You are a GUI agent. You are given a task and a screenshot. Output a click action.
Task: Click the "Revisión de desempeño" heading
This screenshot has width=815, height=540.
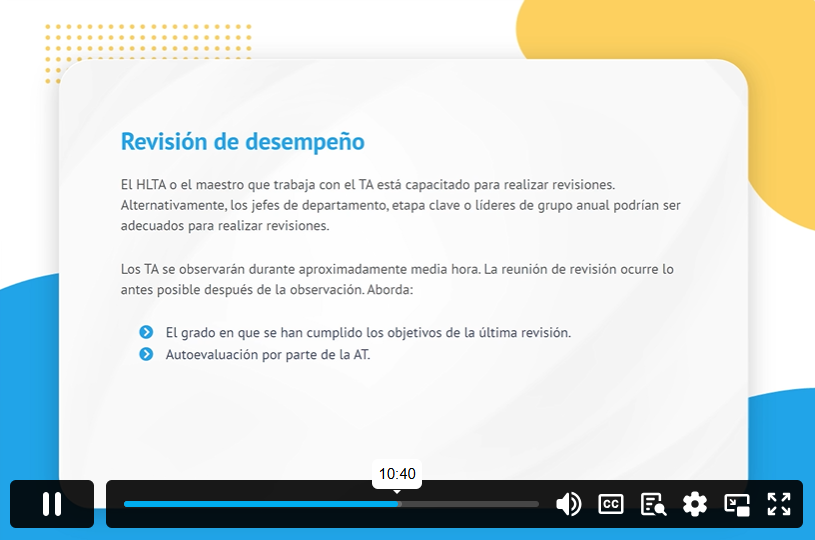click(x=242, y=142)
